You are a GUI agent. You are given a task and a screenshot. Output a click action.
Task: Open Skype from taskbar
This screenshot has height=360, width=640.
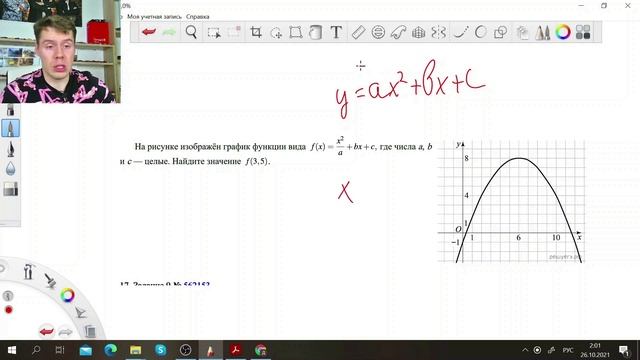pyautogui.click(x=160, y=350)
